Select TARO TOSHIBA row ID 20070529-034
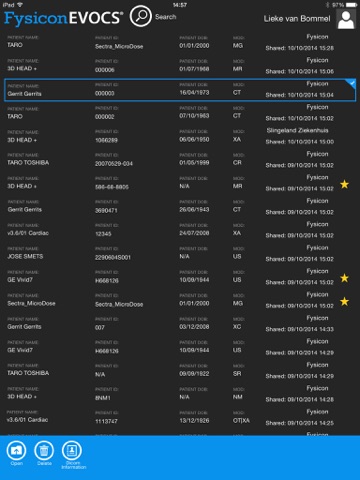360x480 pixels. tap(180, 160)
